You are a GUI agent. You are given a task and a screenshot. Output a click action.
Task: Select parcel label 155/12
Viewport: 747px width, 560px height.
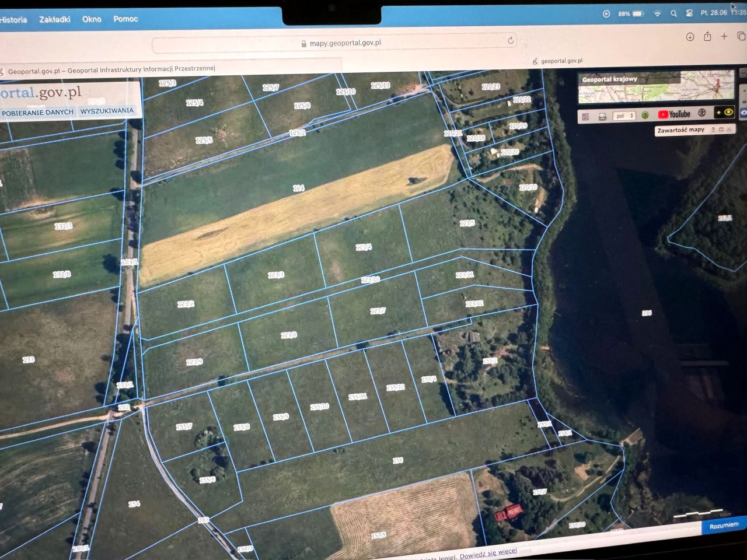click(396, 387)
